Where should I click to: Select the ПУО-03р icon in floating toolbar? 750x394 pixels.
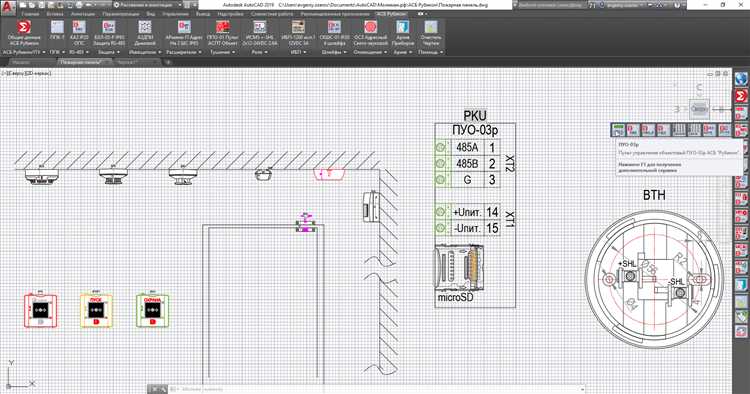click(x=618, y=130)
